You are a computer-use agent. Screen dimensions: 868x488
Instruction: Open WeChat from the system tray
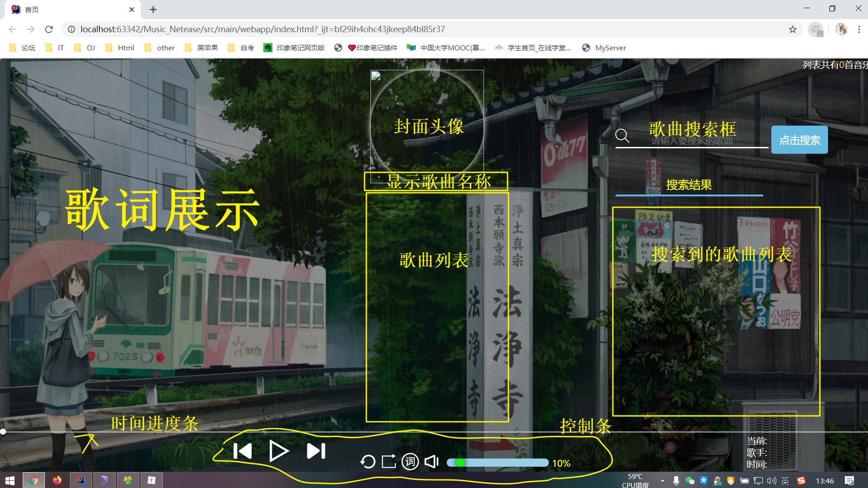(x=689, y=480)
